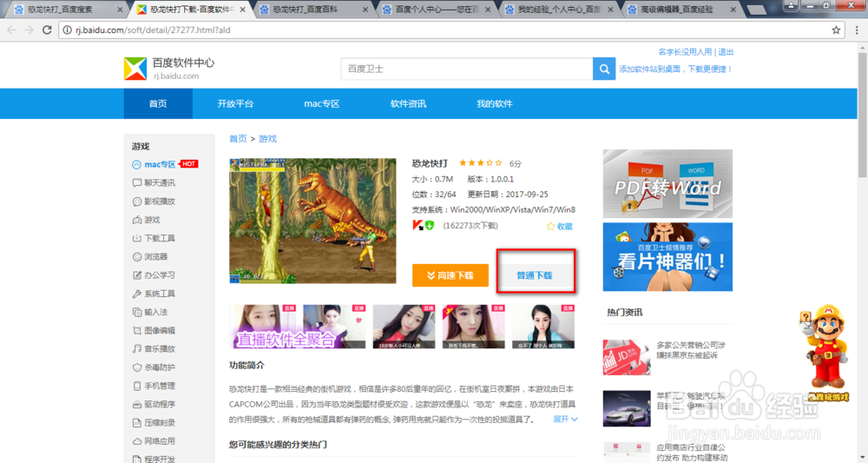The width and height of the screenshot is (868, 463).
Task: Open news 应用商店行业自律公约发布
Action: [691, 452]
